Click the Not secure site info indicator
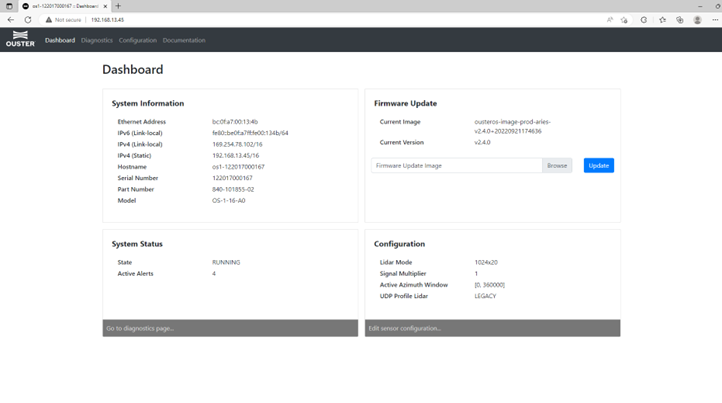The width and height of the screenshot is (722, 403). 65,19
